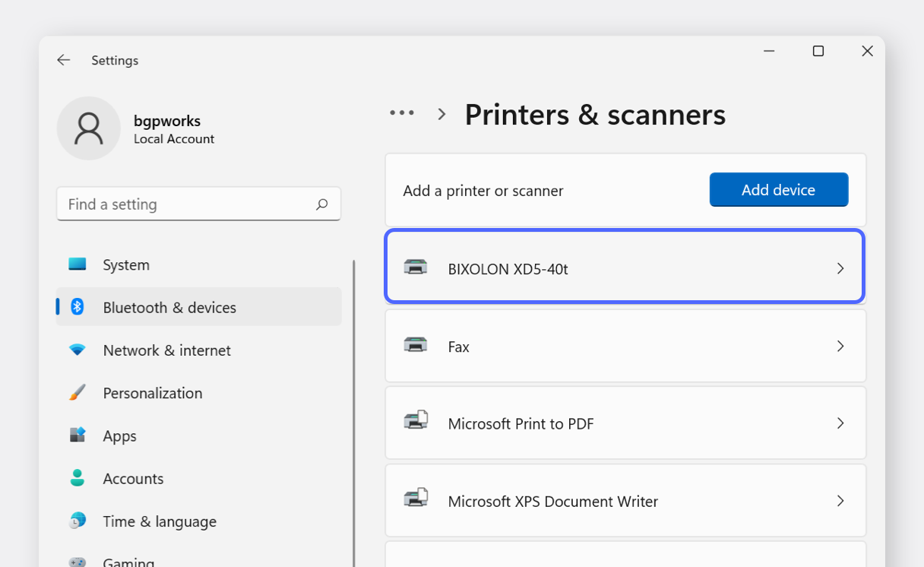Go to Personalization settings

(x=152, y=393)
